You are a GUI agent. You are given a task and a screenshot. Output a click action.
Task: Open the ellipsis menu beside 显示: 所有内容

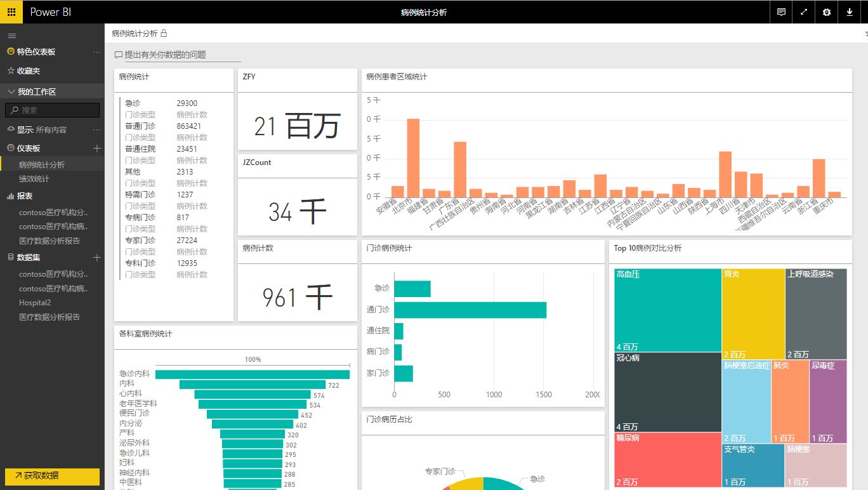[x=97, y=129]
